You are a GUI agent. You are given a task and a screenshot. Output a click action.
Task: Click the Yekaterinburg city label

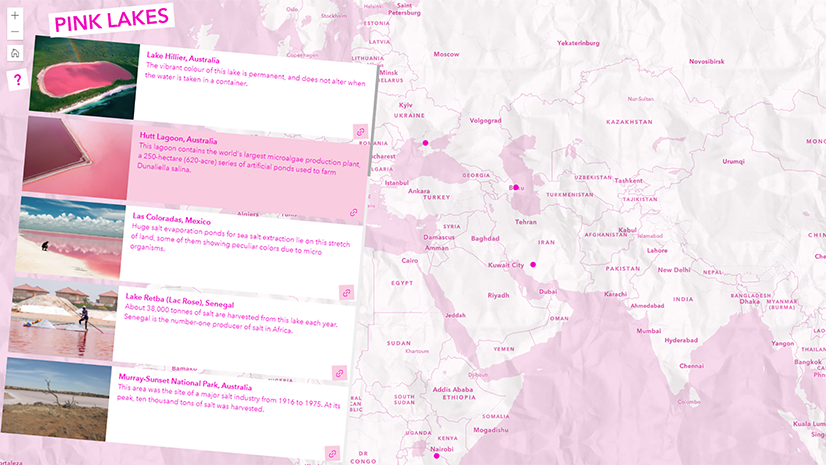(x=578, y=43)
